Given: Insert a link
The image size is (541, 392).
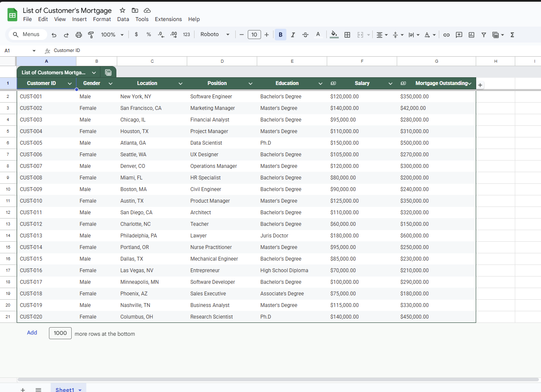Looking at the screenshot, I should coord(447,35).
